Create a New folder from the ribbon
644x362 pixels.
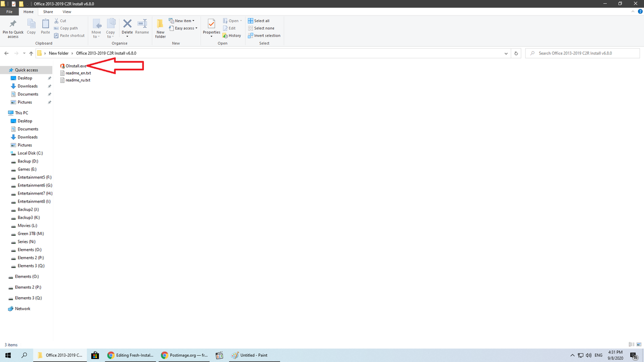tap(160, 29)
